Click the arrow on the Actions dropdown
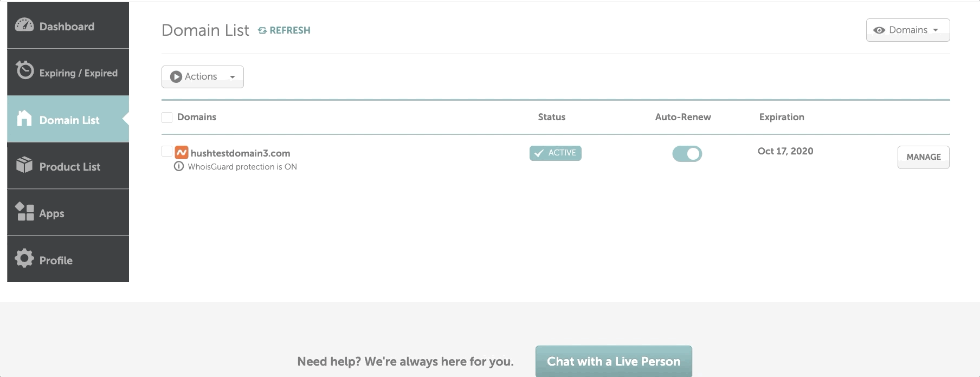Image resolution: width=980 pixels, height=377 pixels. coord(233,77)
